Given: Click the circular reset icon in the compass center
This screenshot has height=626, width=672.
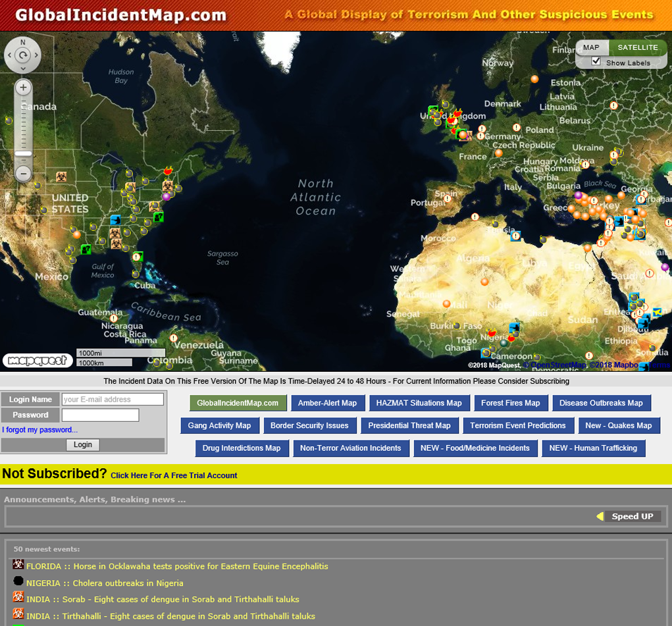Looking at the screenshot, I should point(23,55).
